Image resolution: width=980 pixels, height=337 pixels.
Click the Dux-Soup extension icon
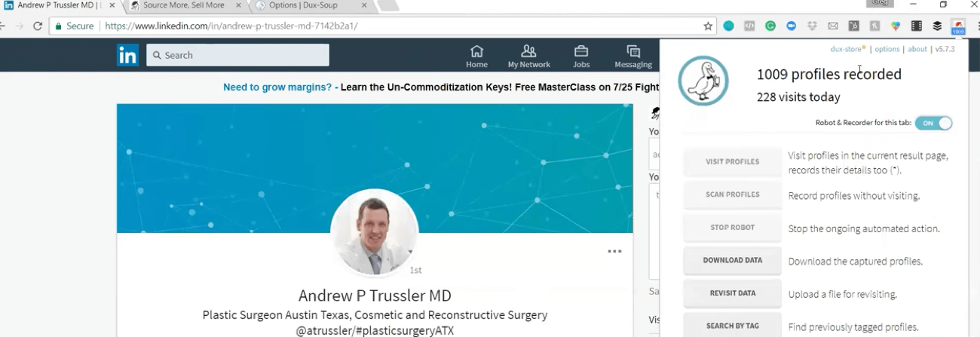point(957,26)
